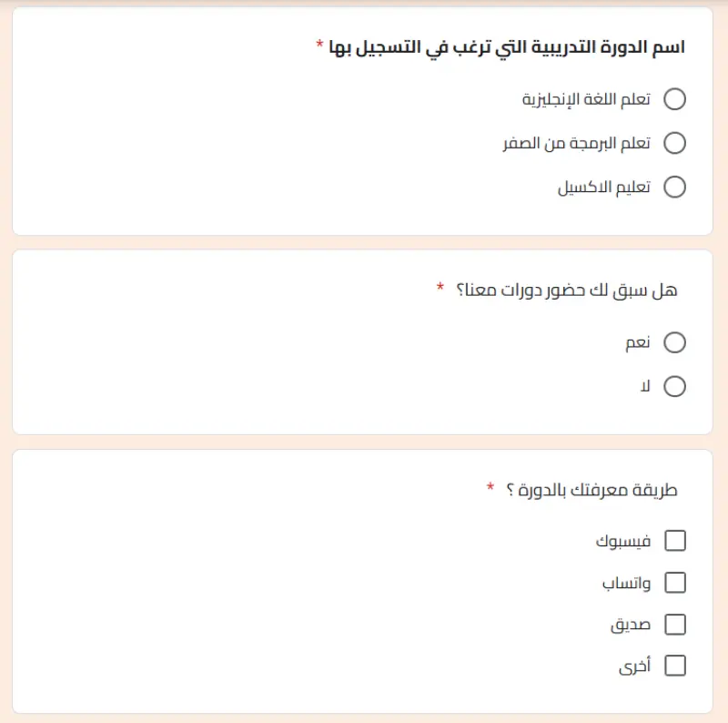Image resolution: width=728 pixels, height=723 pixels.
Task: Check the 'واتساب' checkbox
Action: coord(676,583)
